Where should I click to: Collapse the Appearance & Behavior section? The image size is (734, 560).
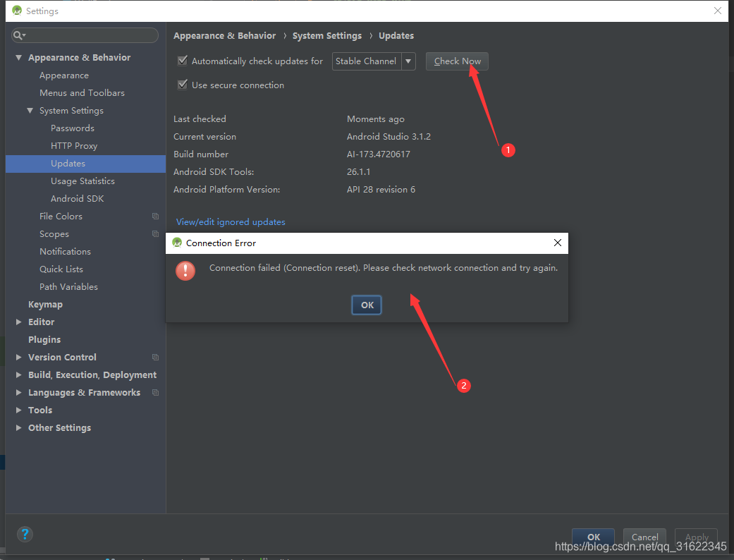point(19,58)
